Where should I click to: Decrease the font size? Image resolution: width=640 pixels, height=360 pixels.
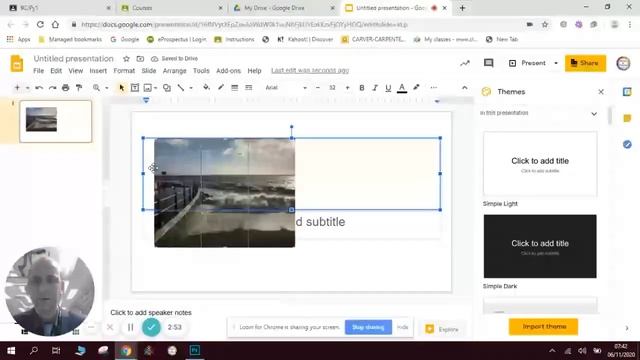318,88
